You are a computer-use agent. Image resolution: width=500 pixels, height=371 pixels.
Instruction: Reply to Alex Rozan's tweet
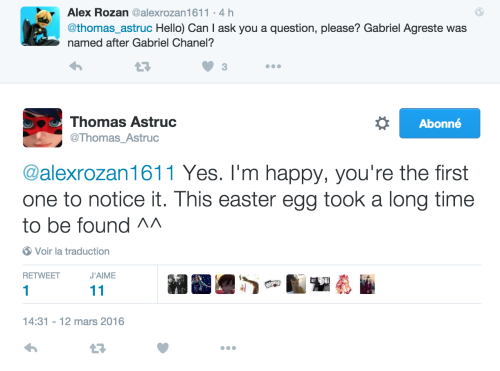pos(76,66)
